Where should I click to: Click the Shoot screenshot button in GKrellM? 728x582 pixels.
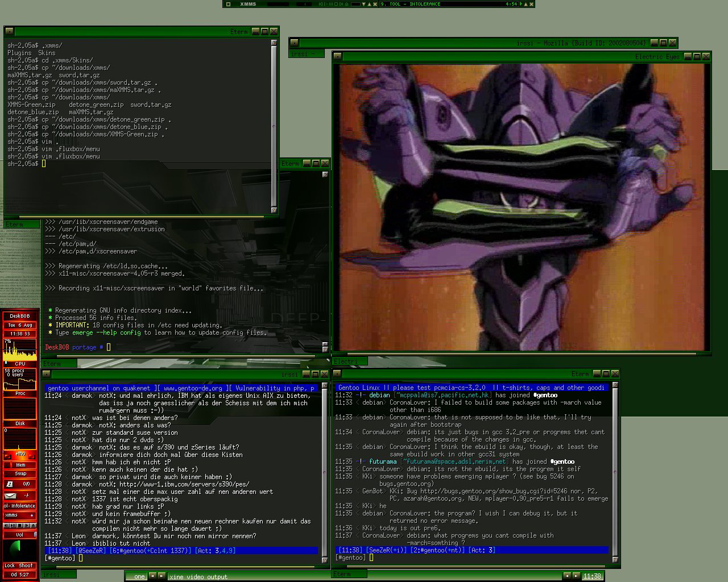pos(26,566)
